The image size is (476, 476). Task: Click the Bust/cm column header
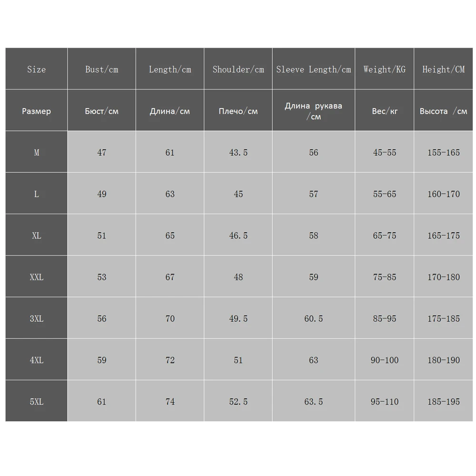101,69
